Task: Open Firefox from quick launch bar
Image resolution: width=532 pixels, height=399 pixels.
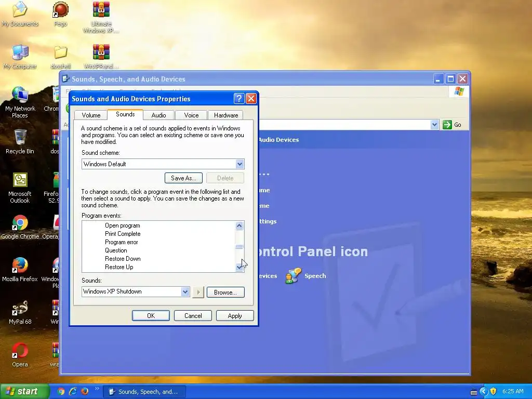Action: click(85, 391)
